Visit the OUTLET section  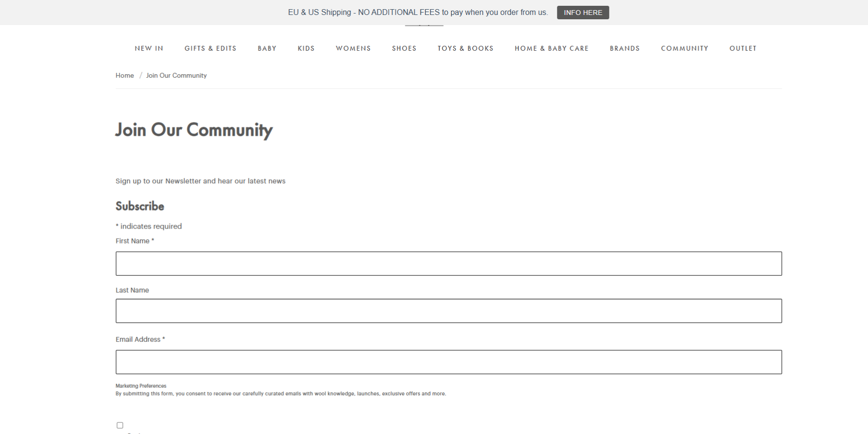(x=743, y=48)
